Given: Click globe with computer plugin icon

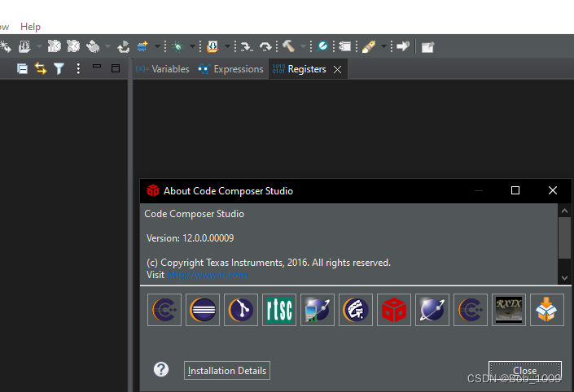Looking at the screenshot, I should click(318, 310).
